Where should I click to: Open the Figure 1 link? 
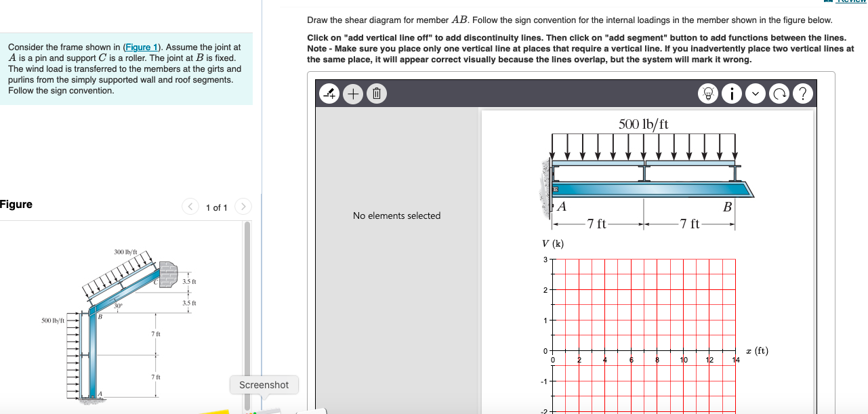142,47
